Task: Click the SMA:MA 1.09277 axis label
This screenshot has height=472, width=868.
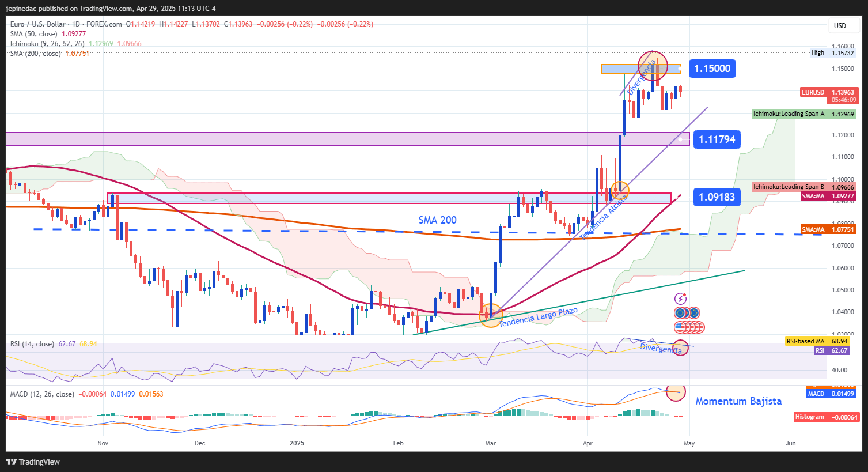Action: (828, 197)
